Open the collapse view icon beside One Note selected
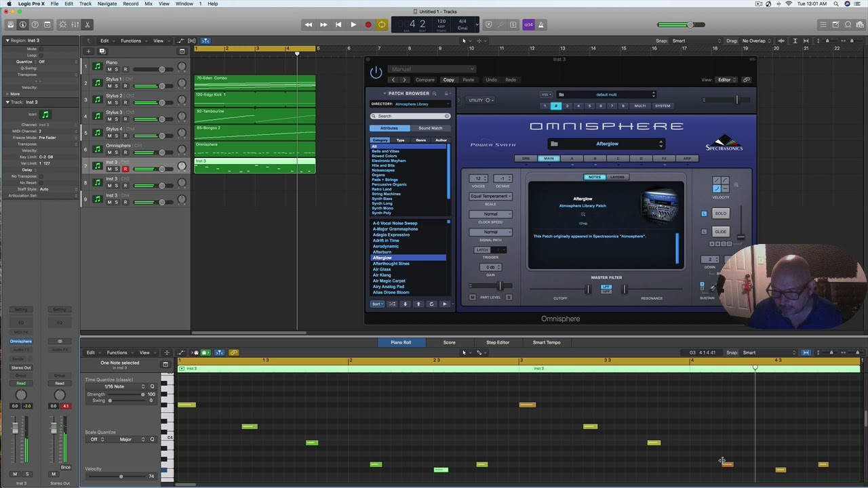Image resolution: width=868 pixels, height=488 pixels. tap(165, 364)
